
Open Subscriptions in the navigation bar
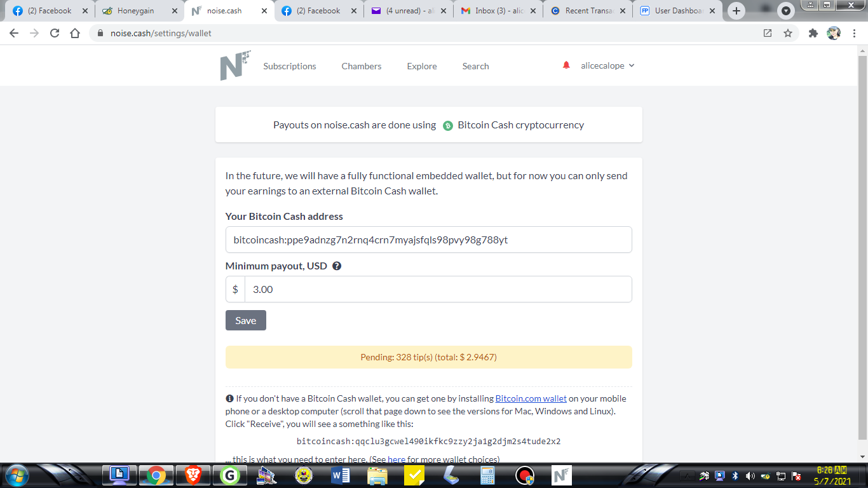pos(290,66)
